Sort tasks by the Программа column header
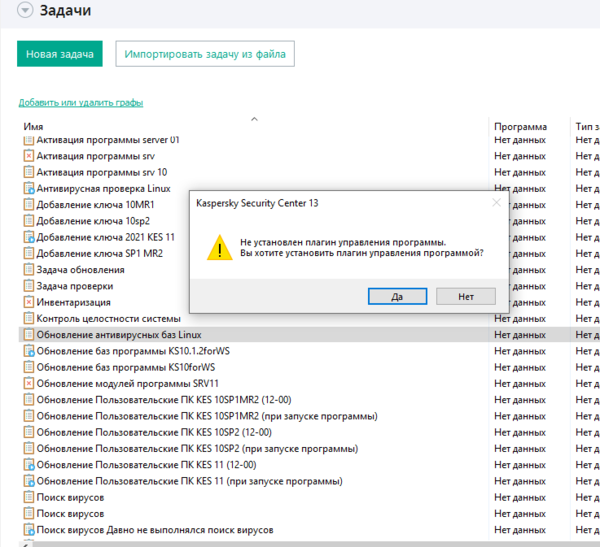This screenshot has width=600, height=547. coord(520,128)
